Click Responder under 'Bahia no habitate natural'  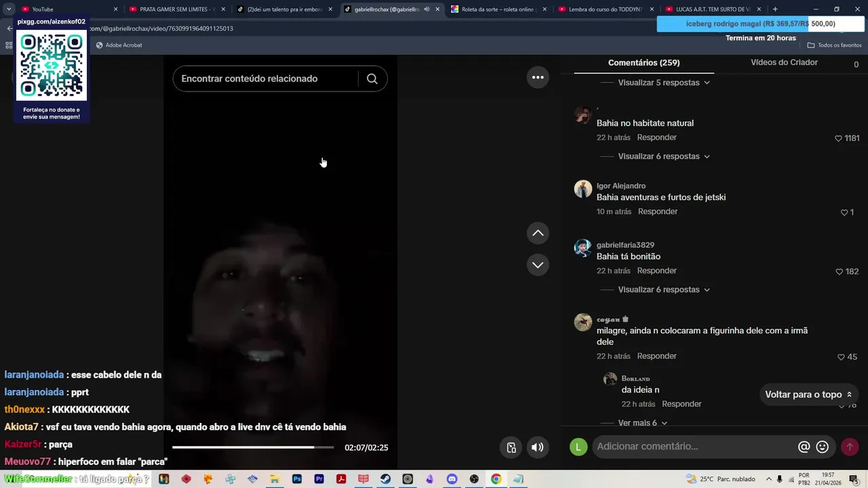click(656, 138)
